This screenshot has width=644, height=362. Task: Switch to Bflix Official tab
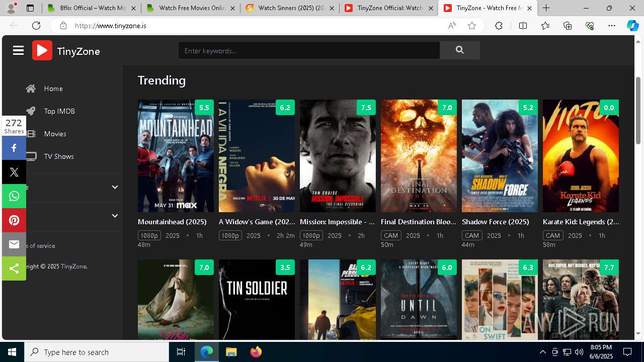[x=91, y=8]
